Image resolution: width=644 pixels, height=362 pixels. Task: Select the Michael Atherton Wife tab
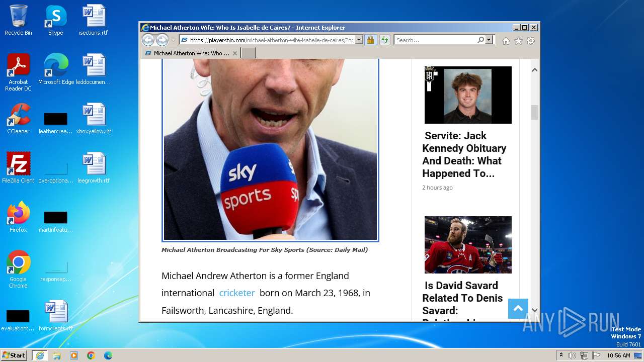click(x=191, y=53)
